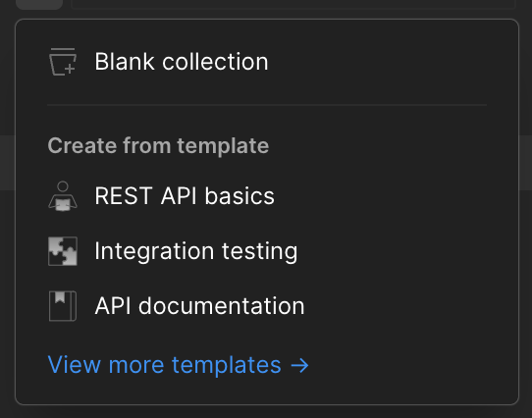
Task: Open View more templates link
Action: (x=178, y=365)
